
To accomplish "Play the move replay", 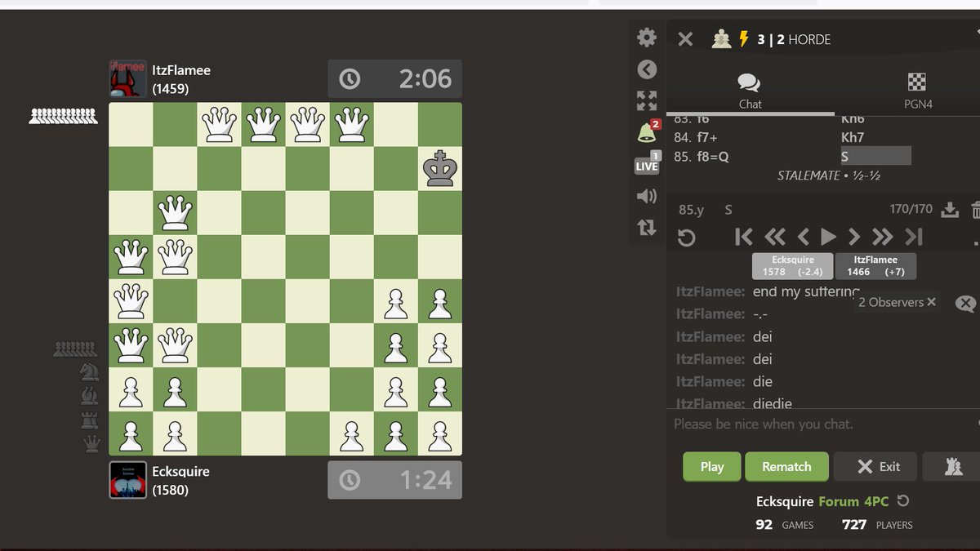I will [828, 237].
